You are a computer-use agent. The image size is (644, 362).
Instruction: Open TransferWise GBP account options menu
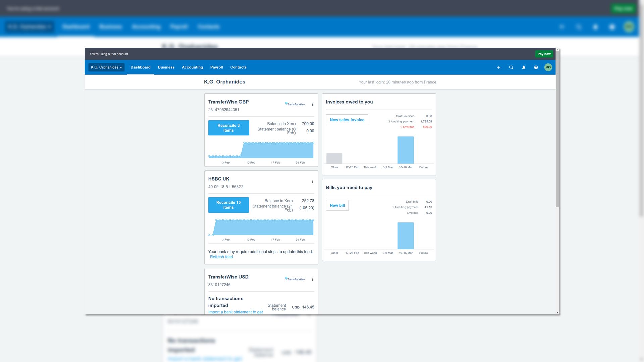(312, 104)
